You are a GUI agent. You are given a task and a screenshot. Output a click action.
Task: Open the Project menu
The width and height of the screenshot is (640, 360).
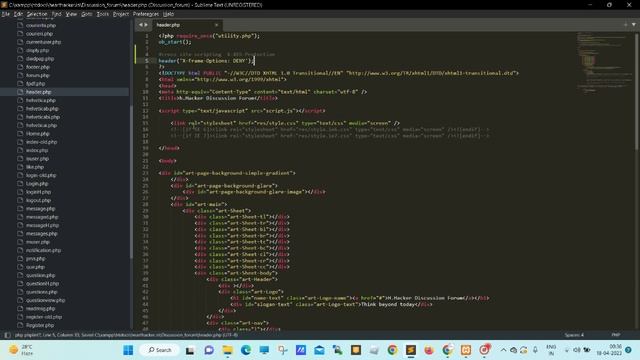pos(121,14)
